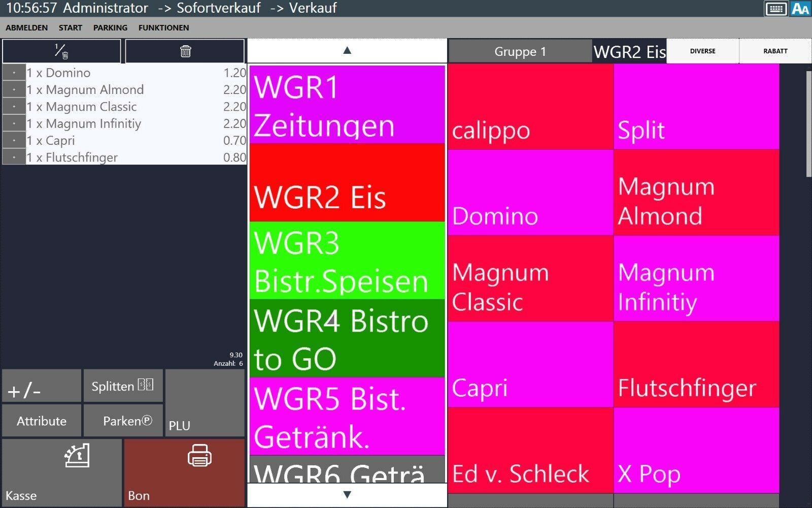The height and width of the screenshot is (508, 812).
Task: Open the FUNKTIONEN menu
Action: click(x=163, y=28)
